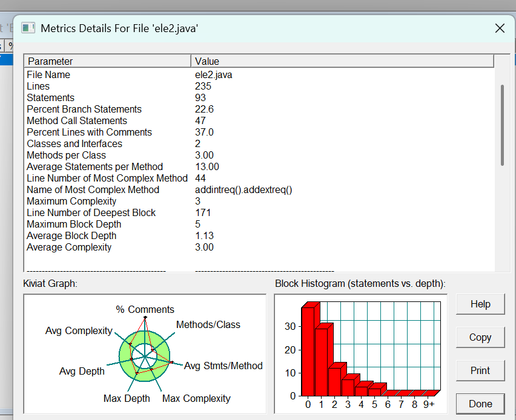Select Percent Branch Statements row
The height and width of the screenshot is (420, 516).
pyautogui.click(x=259, y=109)
